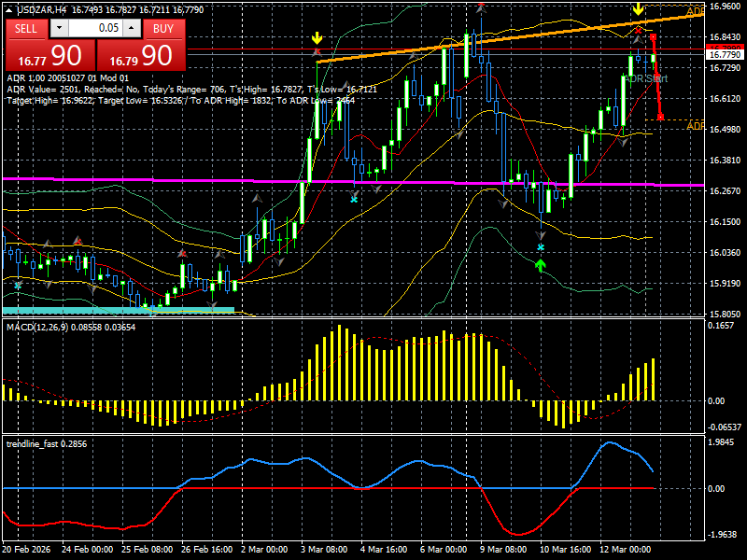Click the 1.9845 trendline scale value
This screenshot has height=560, width=747.
point(721,442)
